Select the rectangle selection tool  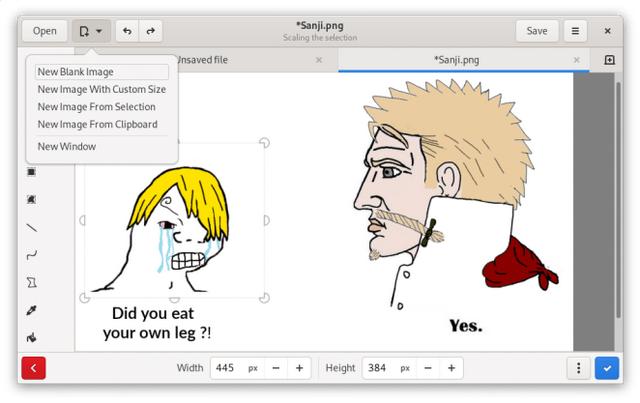tap(31, 172)
